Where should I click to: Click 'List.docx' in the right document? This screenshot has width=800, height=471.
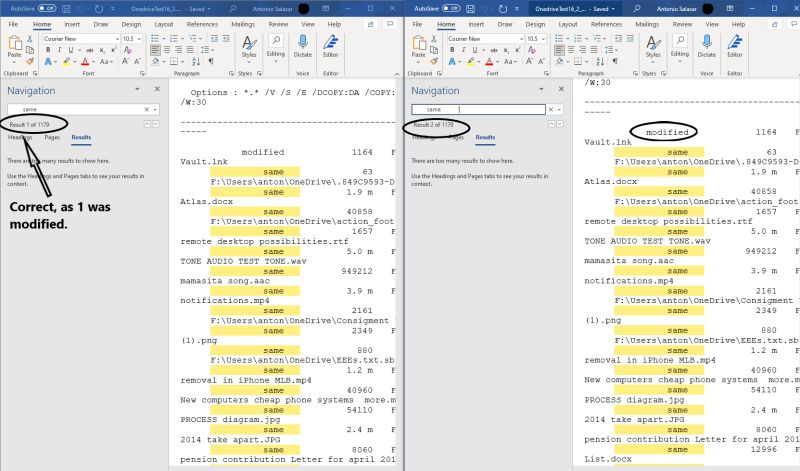tap(608, 459)
